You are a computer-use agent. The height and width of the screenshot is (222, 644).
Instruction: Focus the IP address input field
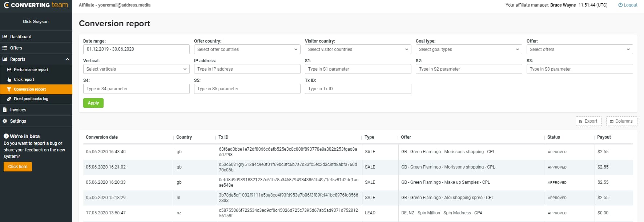(x=247, y=69)
